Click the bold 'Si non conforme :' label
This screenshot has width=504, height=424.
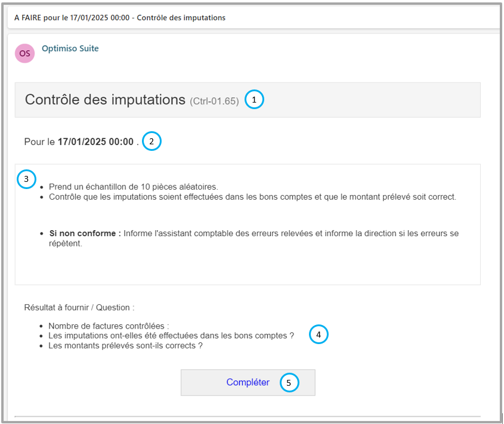pos(85,233)
